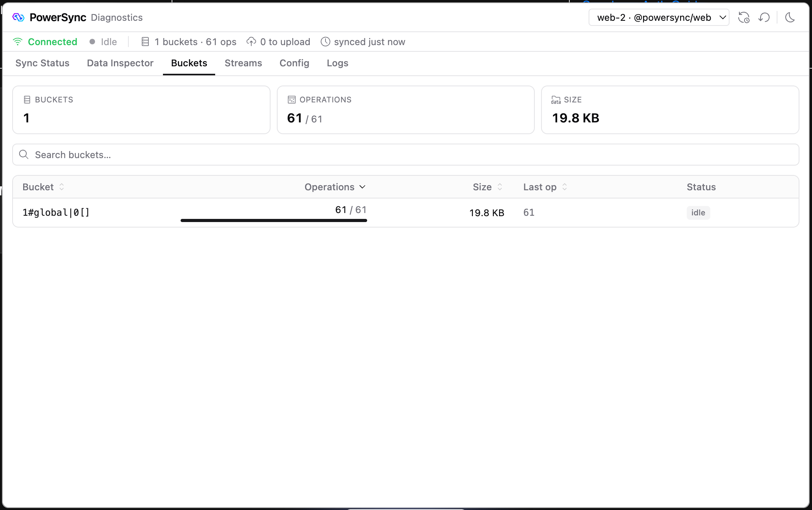Click the '1 buckets · 61 ops' summary text
The height and width of the screenshot is (510, 812).
point(196,42)
